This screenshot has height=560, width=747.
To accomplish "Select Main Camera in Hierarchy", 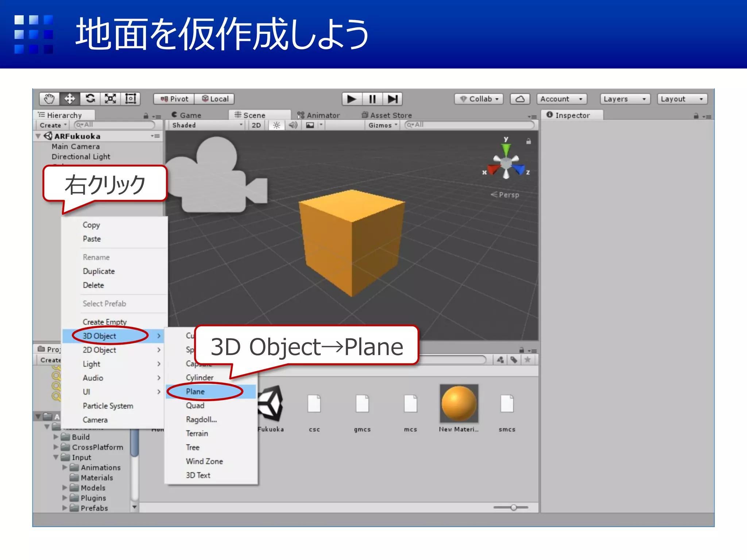I will [x=76, y=147].
